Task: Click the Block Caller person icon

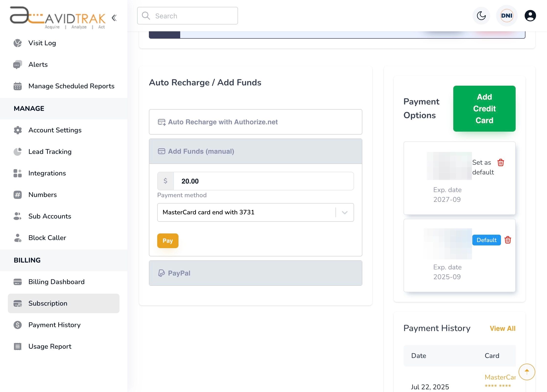Action: 18,238
